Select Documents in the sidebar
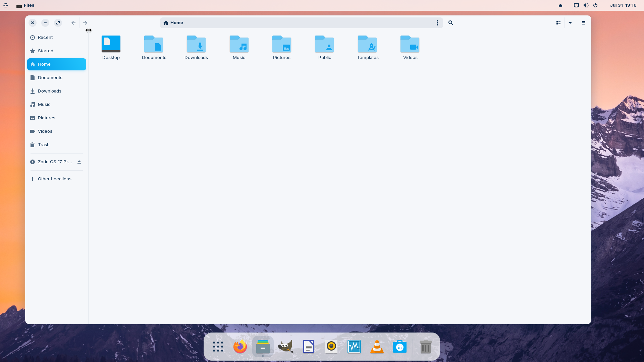Screen dimensions: 644x362 [57, 78]
